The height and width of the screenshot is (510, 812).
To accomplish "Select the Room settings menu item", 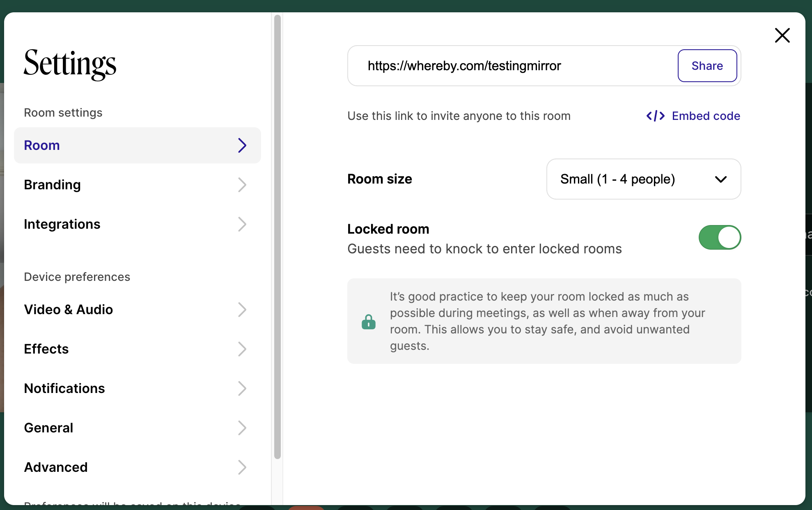I will pyautogui.click(x=137, y=145).
